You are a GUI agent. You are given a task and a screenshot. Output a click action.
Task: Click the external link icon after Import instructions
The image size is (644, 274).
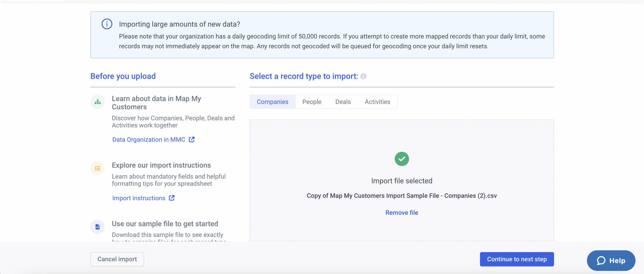[172, 198]
